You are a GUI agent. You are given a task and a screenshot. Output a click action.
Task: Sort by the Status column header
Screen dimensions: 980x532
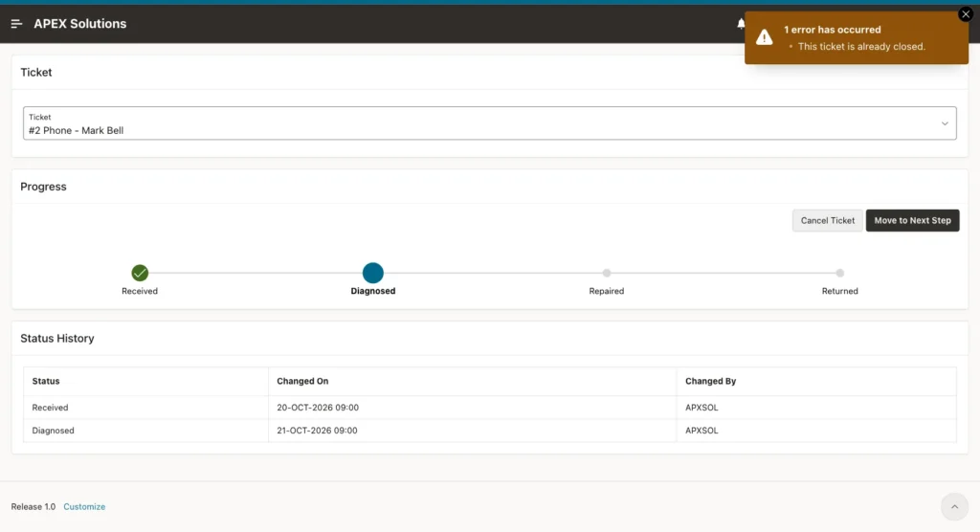(x=46, y=381)
